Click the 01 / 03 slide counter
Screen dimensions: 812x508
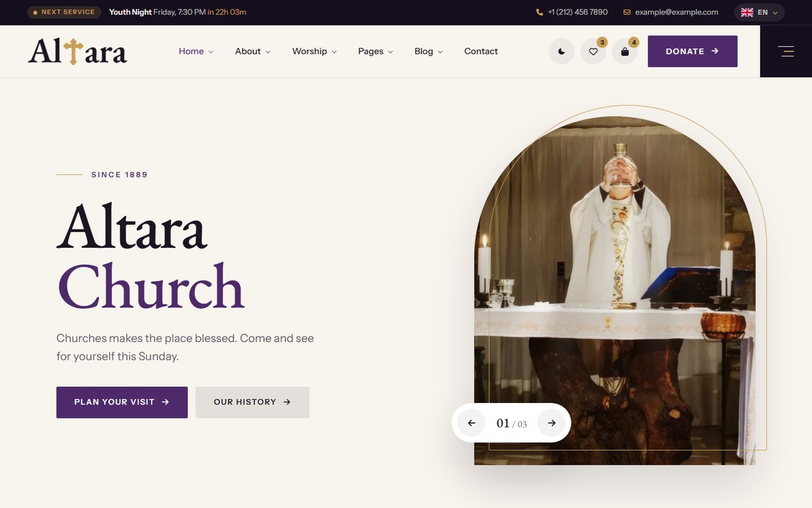click(512, 423)
